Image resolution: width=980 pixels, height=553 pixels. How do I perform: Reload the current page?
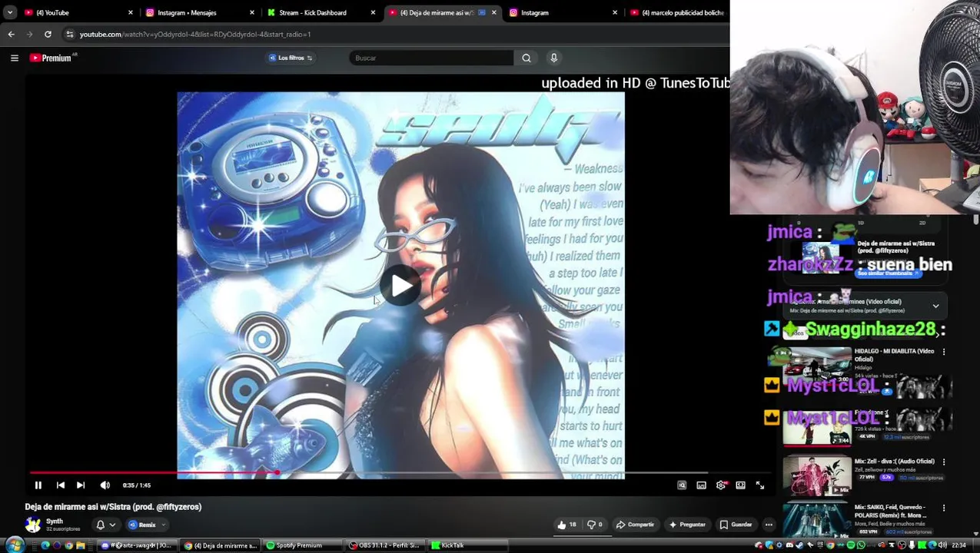(48, 34)
